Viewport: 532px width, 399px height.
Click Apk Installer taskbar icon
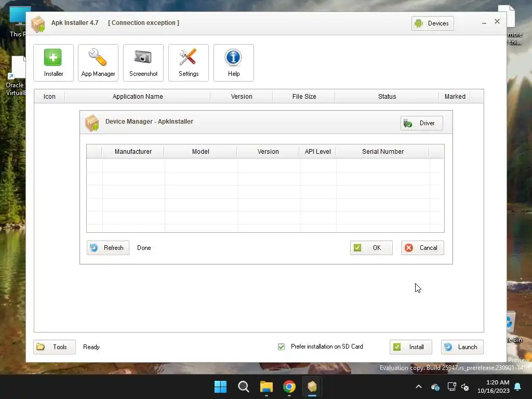click(312, 387)
